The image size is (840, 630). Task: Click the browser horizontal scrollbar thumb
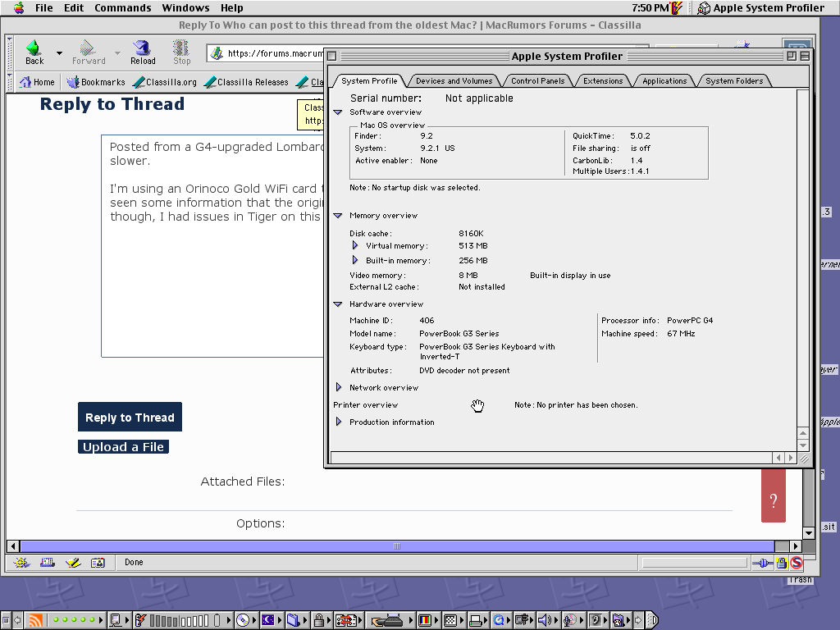point(397,546)
